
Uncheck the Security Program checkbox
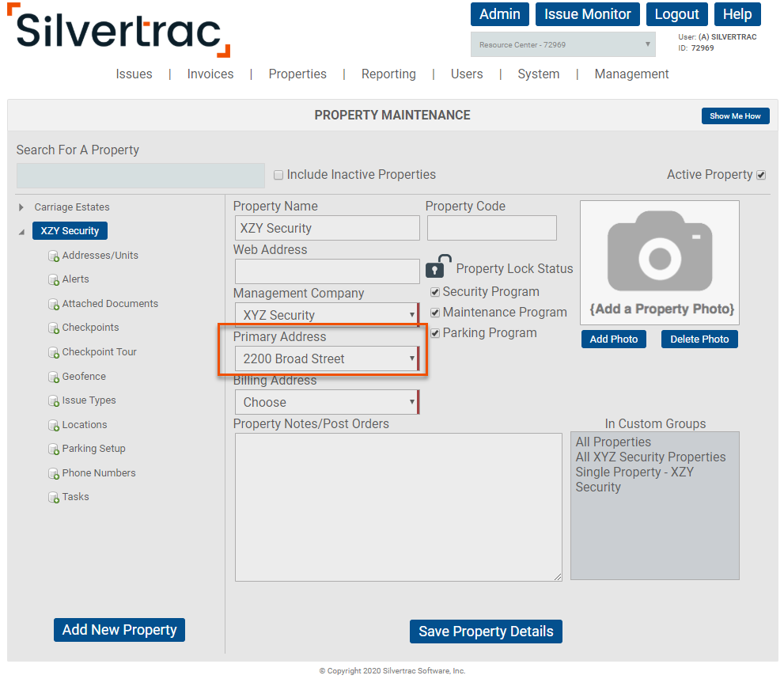click(435, 292)
